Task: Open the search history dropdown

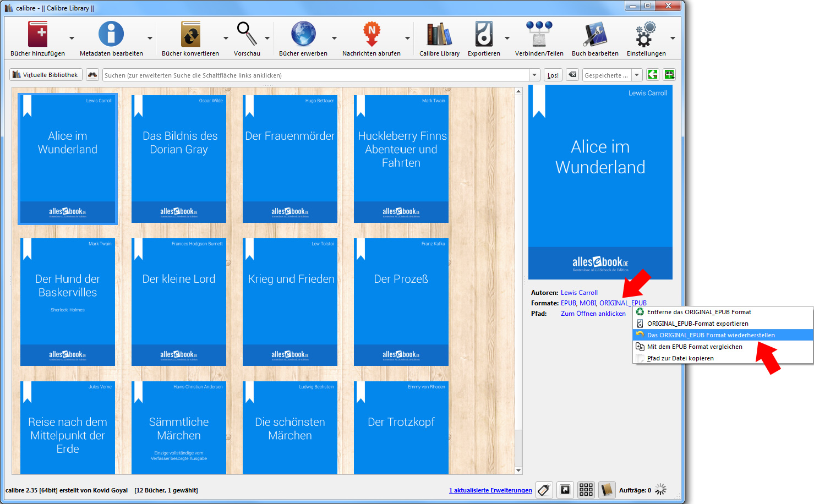Action: 534,75
